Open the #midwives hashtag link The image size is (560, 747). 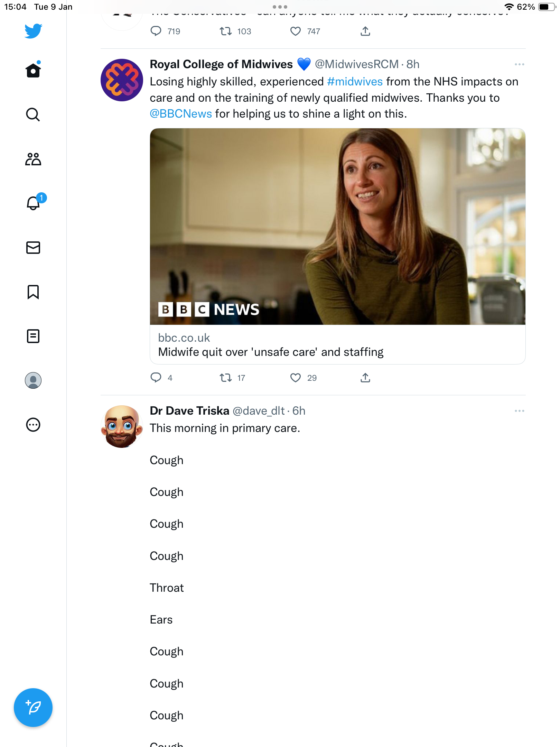pyautogui.click(x=355, y=82)
